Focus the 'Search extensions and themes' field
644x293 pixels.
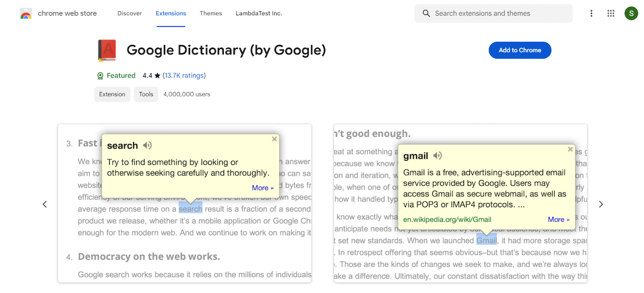(x=493, y=13)
